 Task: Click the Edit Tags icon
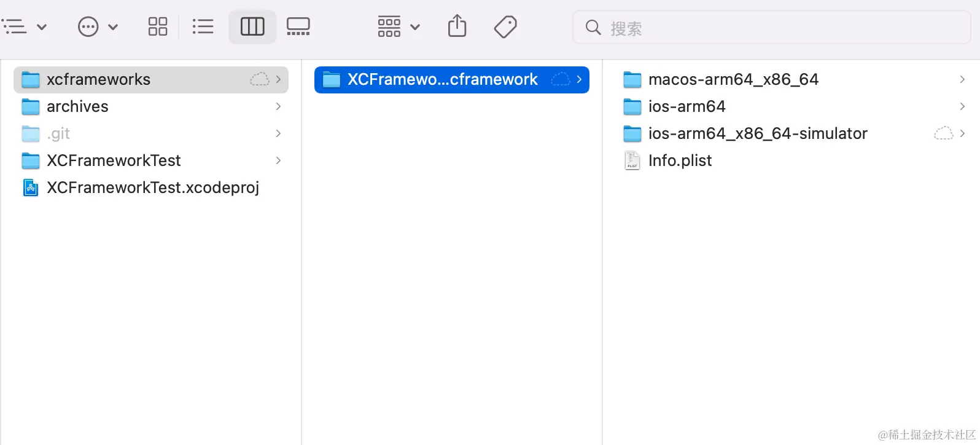pos(505,26)
